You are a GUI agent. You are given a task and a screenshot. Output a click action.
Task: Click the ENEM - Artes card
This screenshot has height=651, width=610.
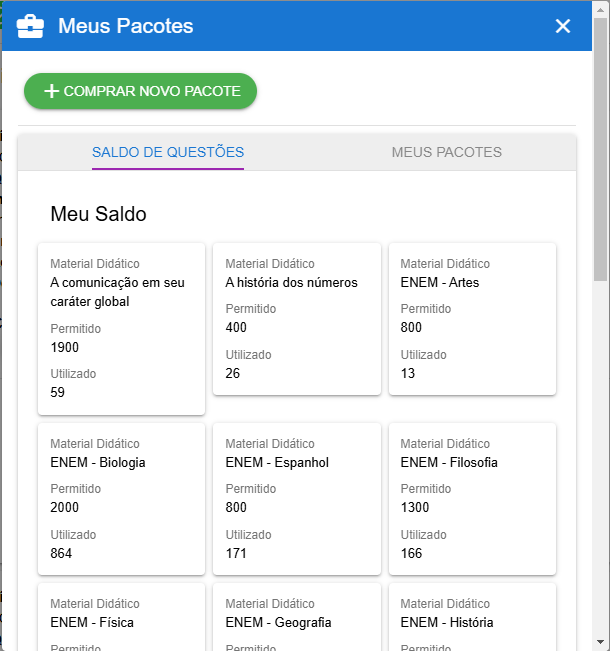point(472,318)
